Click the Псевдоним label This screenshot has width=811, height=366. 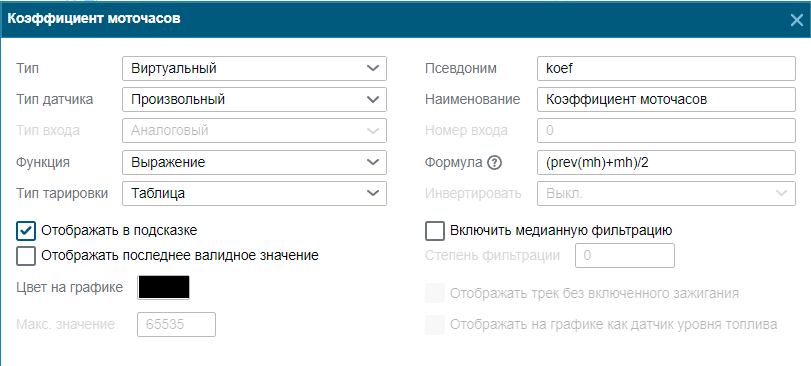point(461,69)
